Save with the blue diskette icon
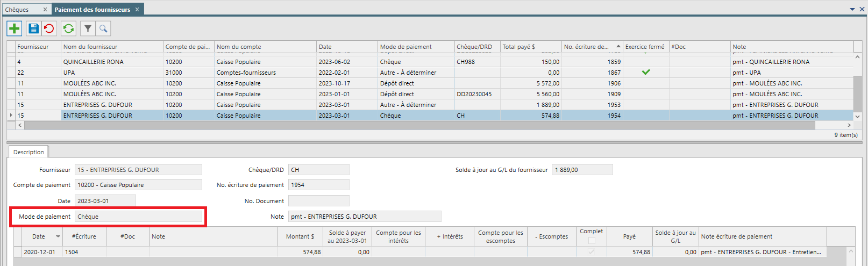This screenshot has height=266, width=868. (x=33, y=28)
